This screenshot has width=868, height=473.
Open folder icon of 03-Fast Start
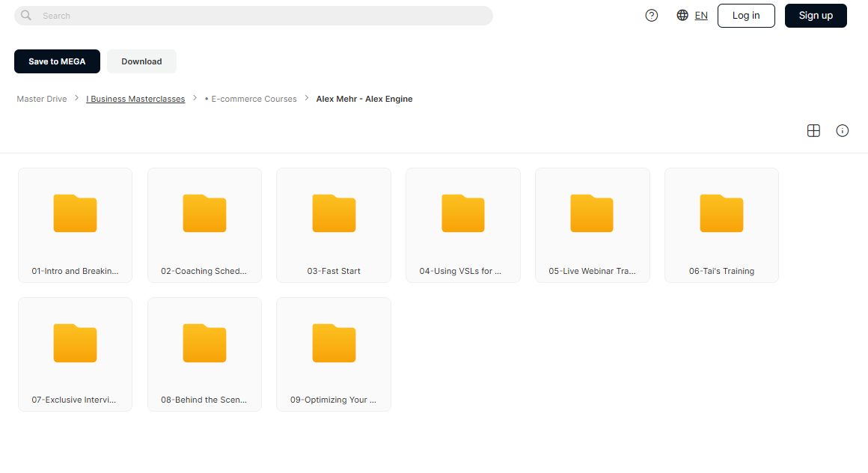point(334,213)
